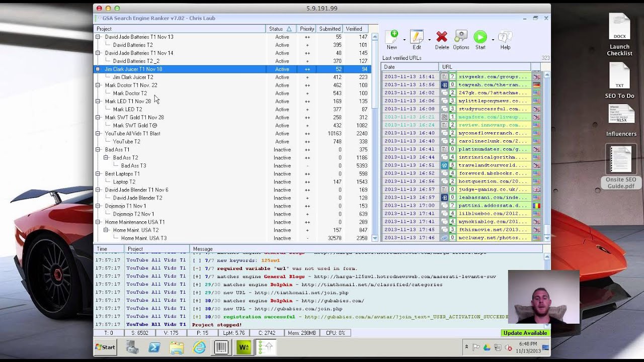Select the Influencers spreadsheet desktop file
The height and width of the screenshot is (362, 644).
point(621,121)
